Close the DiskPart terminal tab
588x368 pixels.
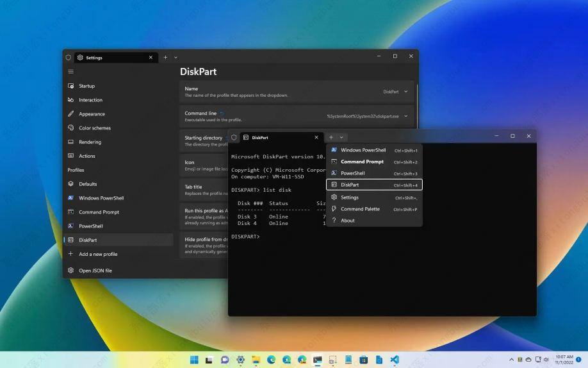316,137
